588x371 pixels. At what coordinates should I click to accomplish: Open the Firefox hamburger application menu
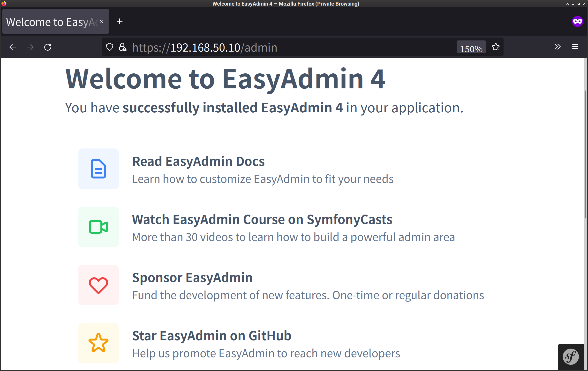click(575, 47)
